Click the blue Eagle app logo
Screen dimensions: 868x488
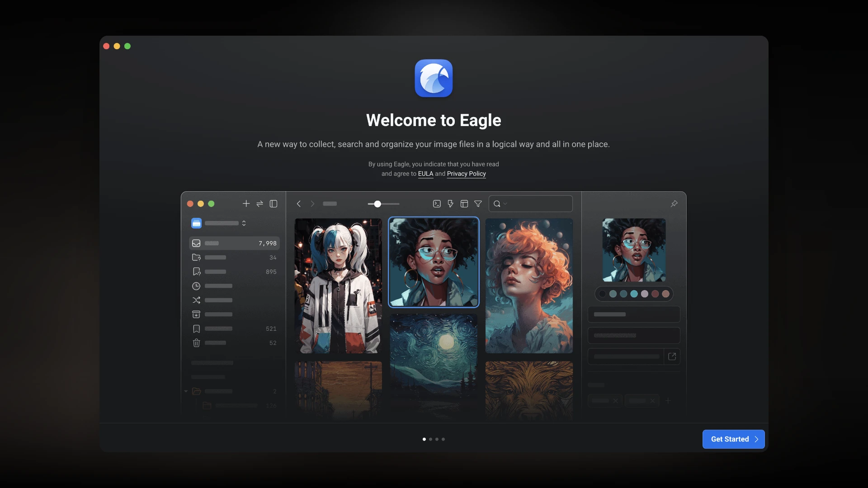click(x=434, y=78)
